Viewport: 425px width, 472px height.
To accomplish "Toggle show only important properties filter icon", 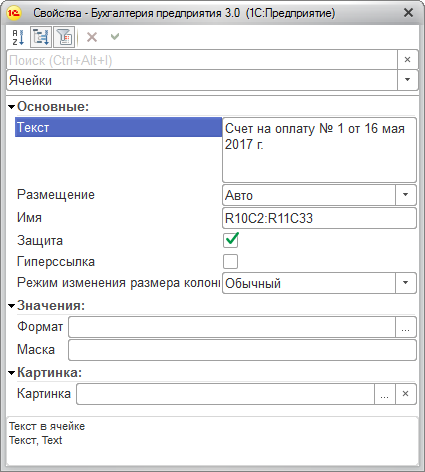I will [64, 37].
